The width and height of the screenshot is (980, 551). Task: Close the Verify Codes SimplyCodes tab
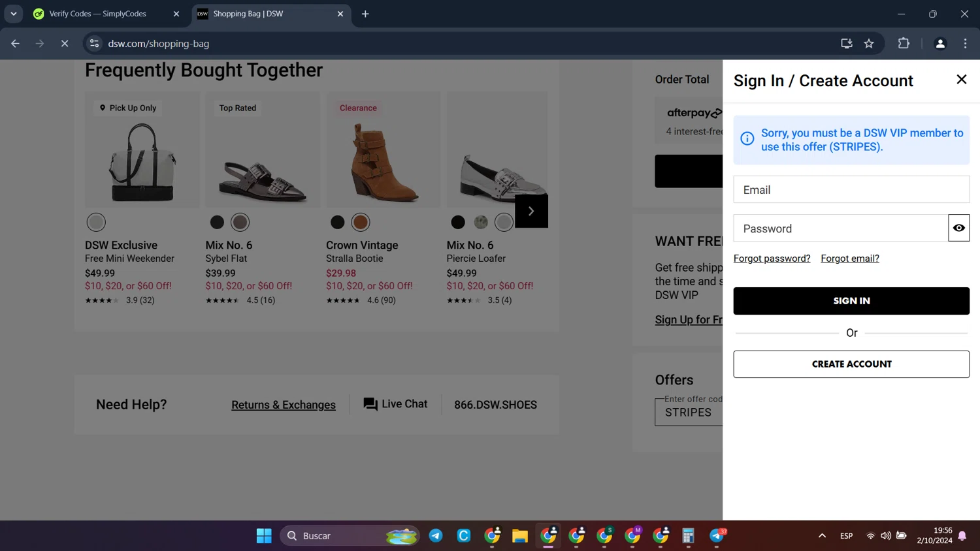tap(176, 14)
